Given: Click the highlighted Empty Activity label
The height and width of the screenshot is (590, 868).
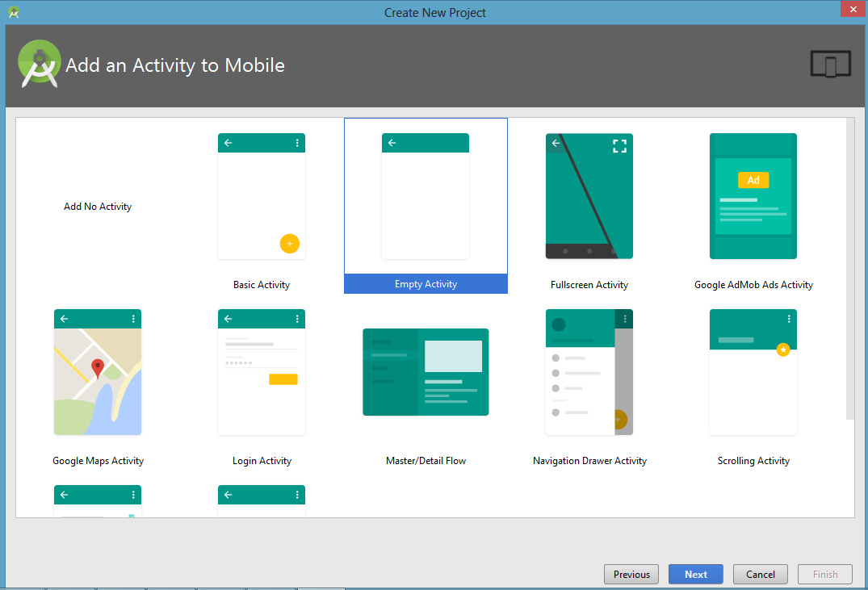Looking at the screenshot, I should [426, 284].
